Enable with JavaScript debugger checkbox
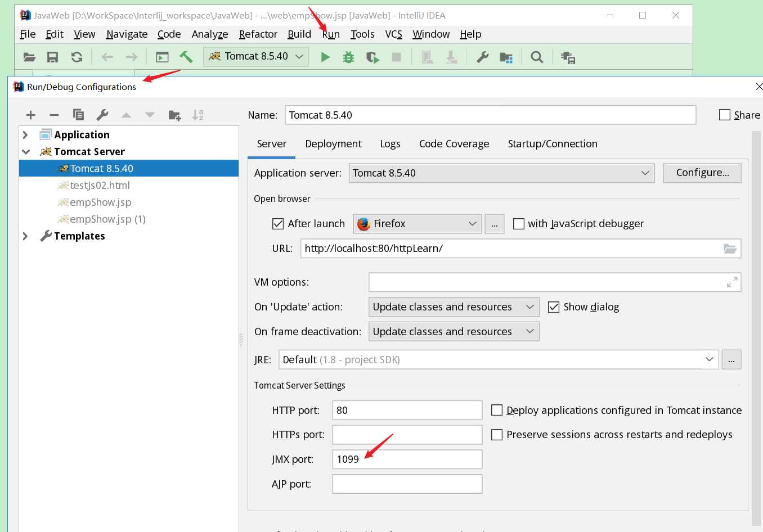Viewport: 763px width, 532px height. pyautogui.click(x=519, y=224)
